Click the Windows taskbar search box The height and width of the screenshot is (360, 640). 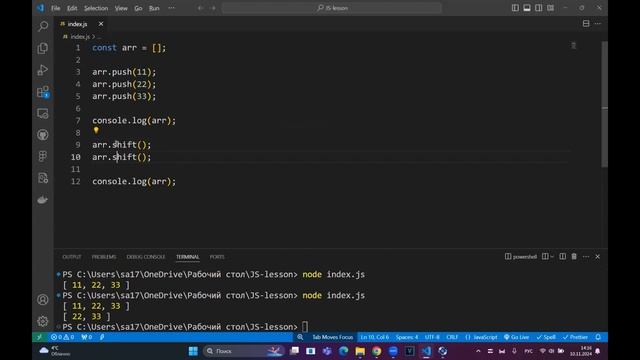tap(243, 351)
